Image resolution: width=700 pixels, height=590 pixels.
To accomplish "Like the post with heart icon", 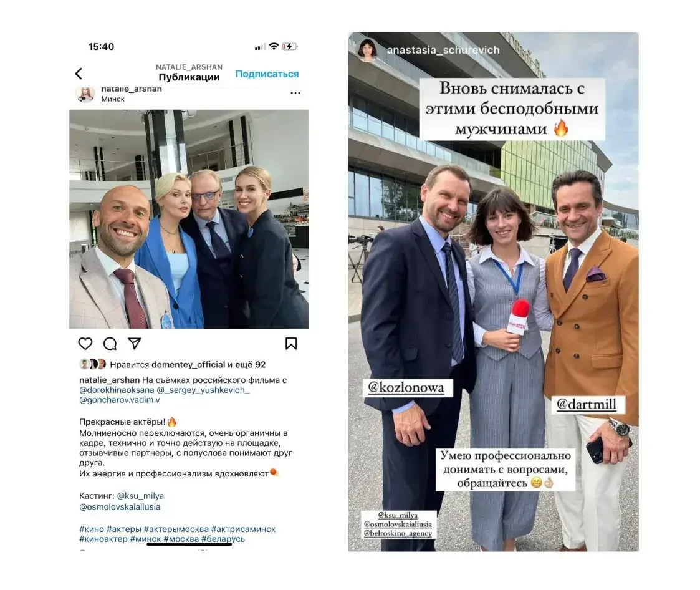I will 85,344.
